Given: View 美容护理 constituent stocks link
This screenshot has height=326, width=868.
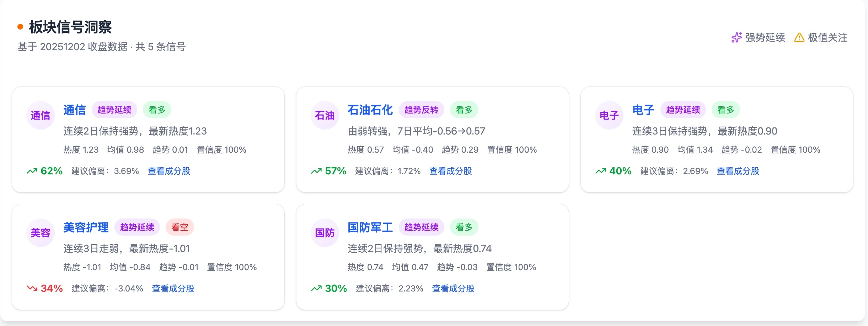Looking at the screenshot, I should (173, 288).
